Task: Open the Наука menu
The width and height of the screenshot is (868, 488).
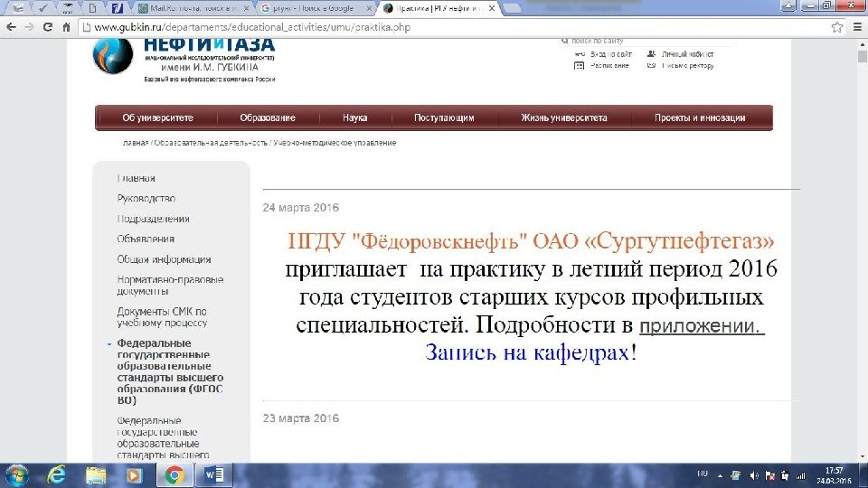Action: [354, 117]
